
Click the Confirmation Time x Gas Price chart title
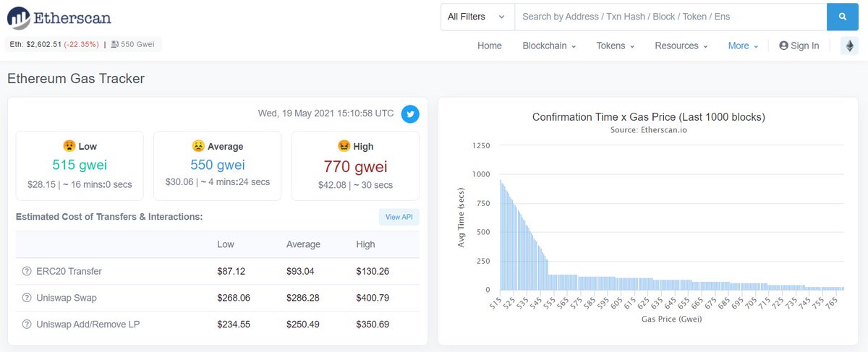pyautogui.click(x=649, y=117)
